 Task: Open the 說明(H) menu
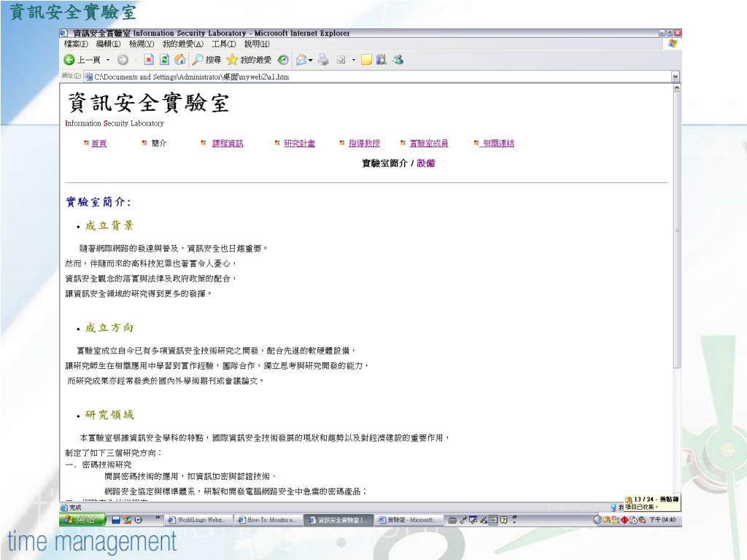(257, 44)
